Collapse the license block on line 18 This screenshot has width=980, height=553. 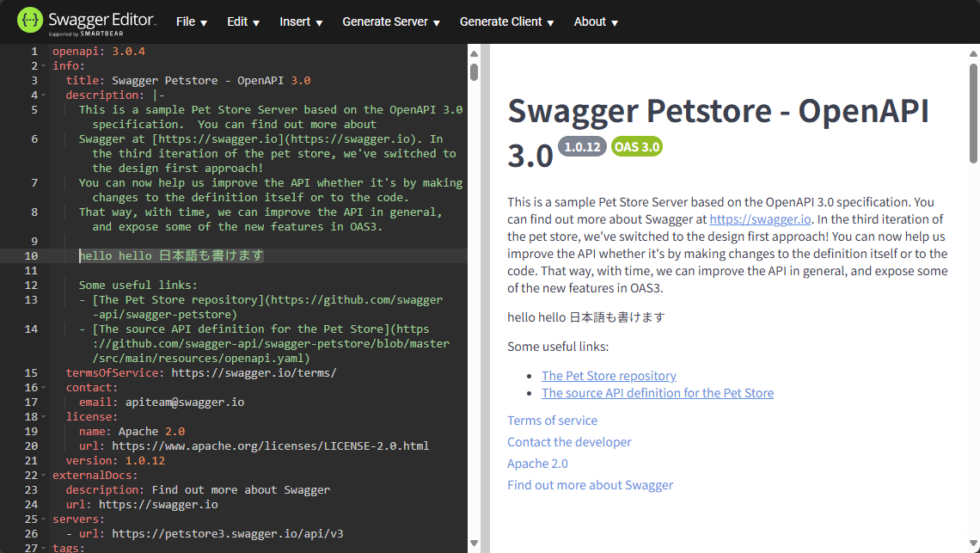click(x=44, y=416)
